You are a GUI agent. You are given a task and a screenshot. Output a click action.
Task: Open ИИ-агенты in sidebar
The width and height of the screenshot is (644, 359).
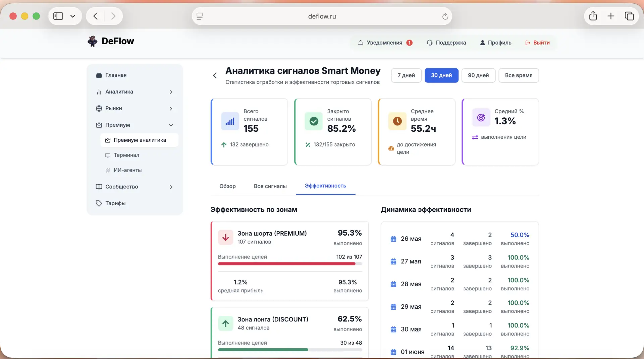tap(139, 170)
